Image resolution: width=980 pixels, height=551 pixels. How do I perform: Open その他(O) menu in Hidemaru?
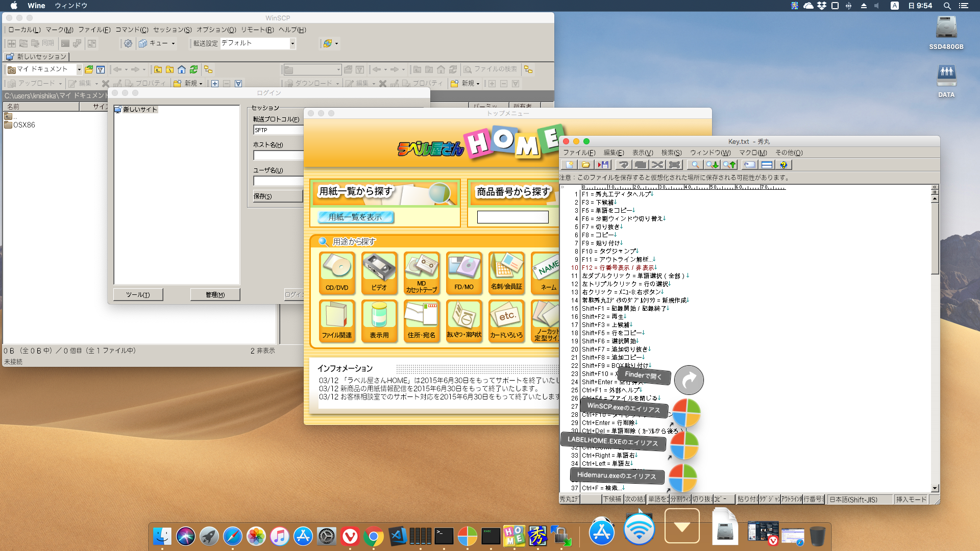(x=789, y=153)
